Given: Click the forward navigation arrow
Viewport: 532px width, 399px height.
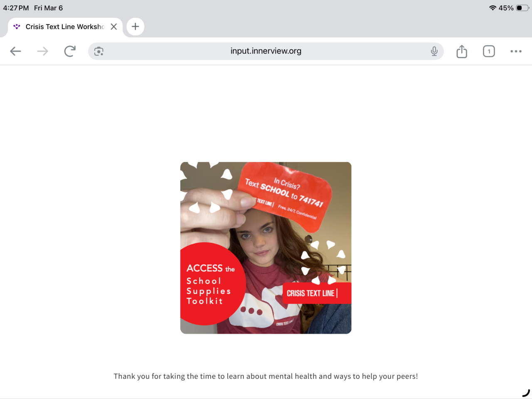Looking at the screenshot, I should click(x=42, y=51).
